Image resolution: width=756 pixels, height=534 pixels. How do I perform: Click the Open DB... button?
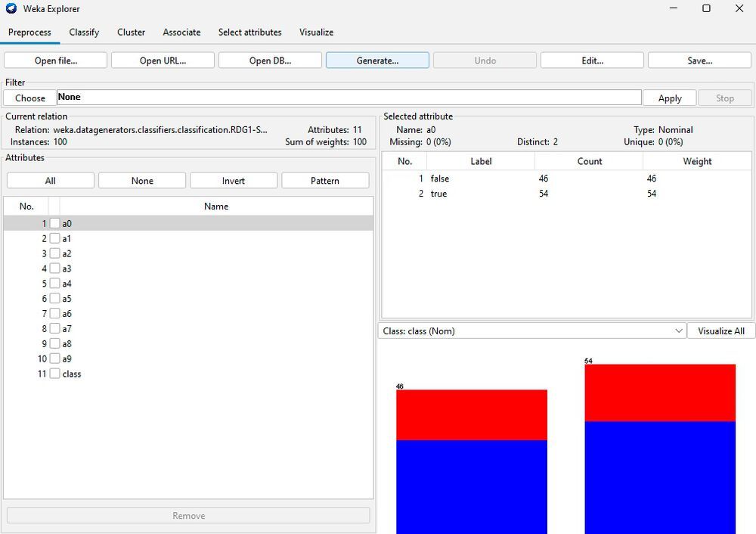click(270, 60)
